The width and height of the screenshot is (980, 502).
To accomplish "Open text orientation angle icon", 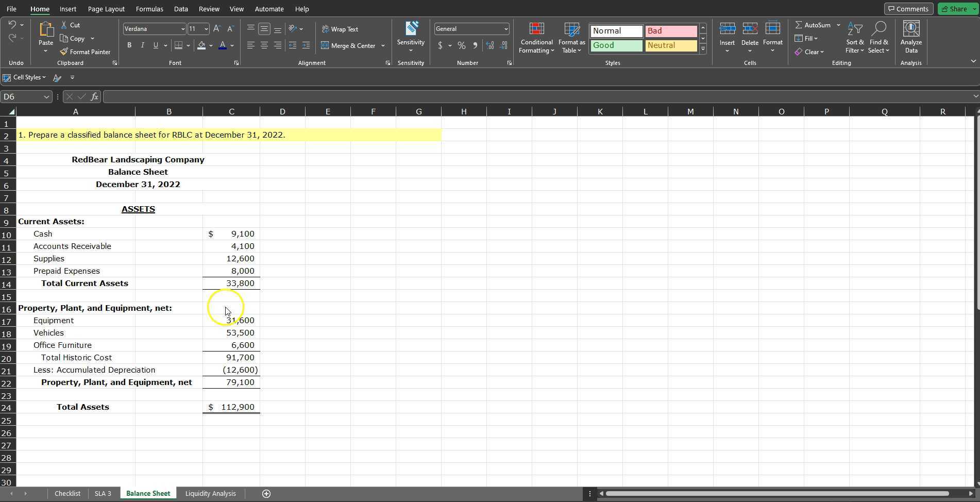I will click(293, 29).
